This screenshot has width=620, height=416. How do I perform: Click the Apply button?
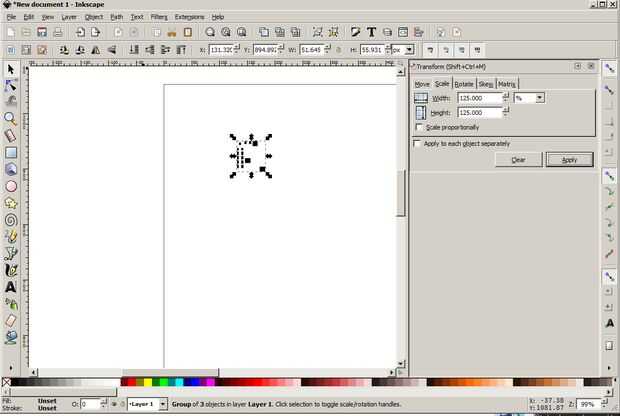[569, 160]
